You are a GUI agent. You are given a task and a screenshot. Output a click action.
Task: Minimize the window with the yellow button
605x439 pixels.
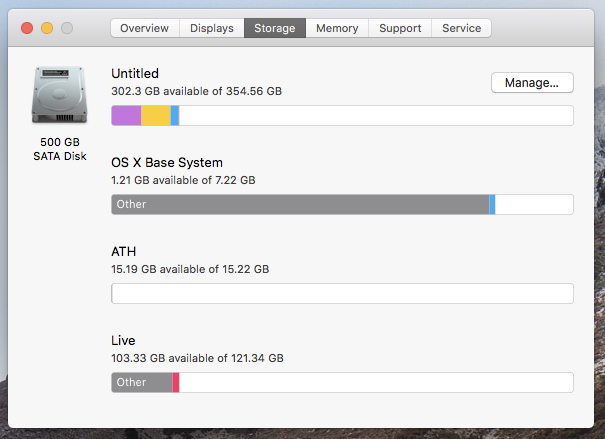[x=47, y=28]
